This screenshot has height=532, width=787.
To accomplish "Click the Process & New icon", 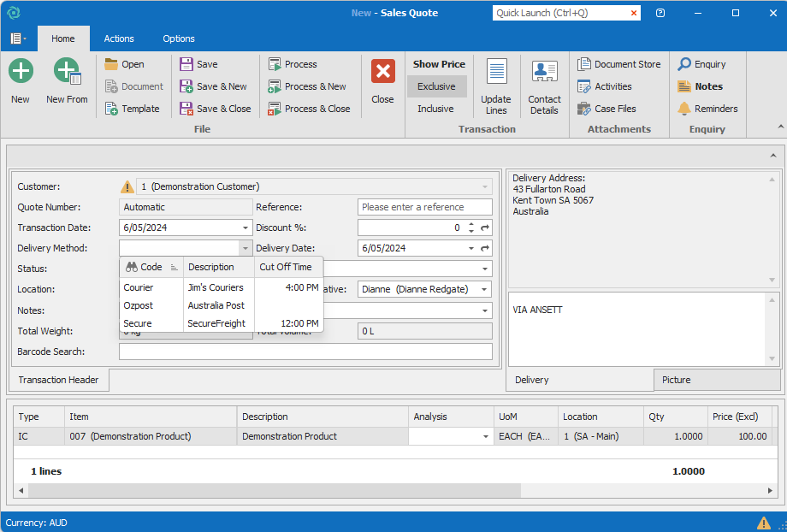I will (x=275, y=86).
